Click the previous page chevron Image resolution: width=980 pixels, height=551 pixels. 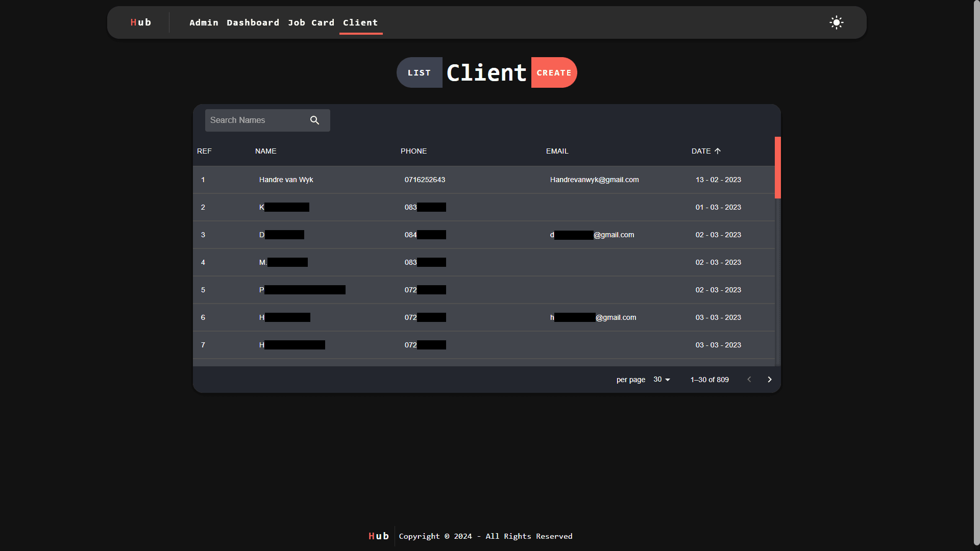[749, 379]
